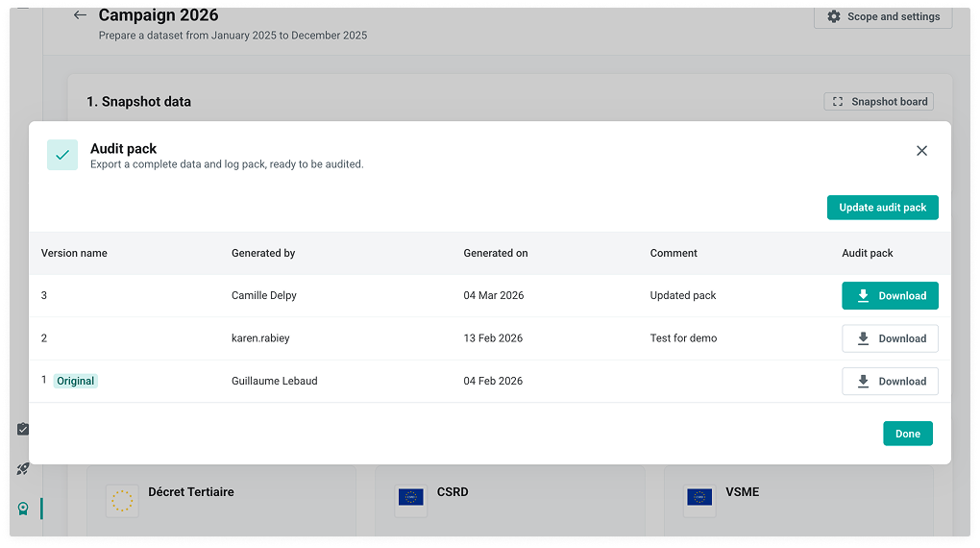Click the Generated on column header
Image resolution: width=980 pixels, height=548 pixels.
coord(496,254)
